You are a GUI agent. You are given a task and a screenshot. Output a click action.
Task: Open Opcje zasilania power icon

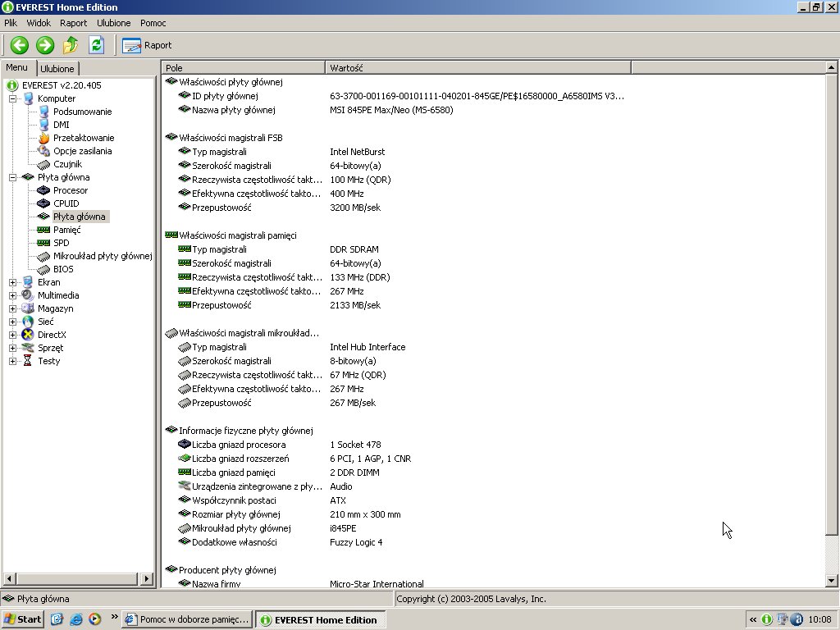[44, 151]
